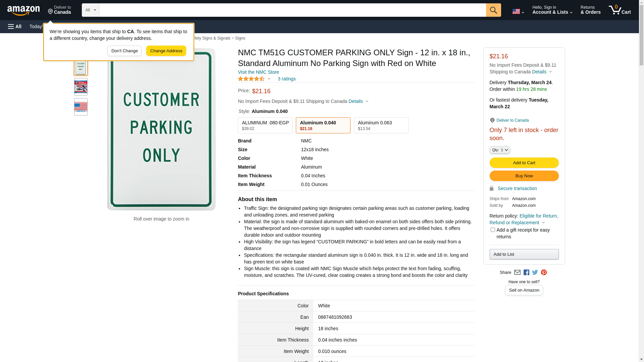Viewport: 644px width, 362px height.
Task: Open the Qty quantity dropdown
Action: pos(500,150)
